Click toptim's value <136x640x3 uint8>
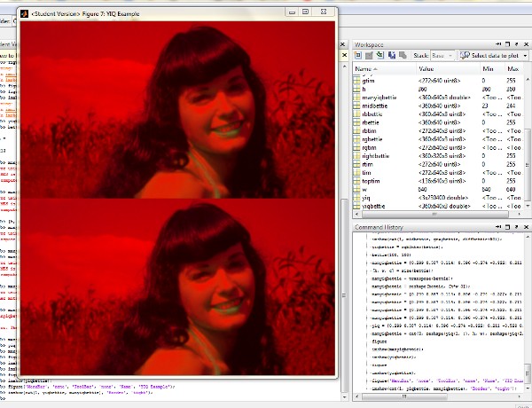Screen dimensions: 532x408 coord(442,181)
